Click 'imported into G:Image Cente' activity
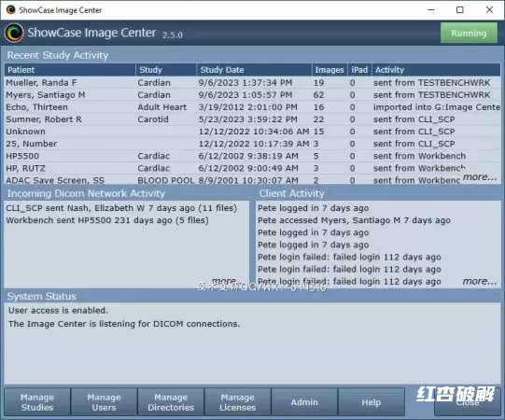The image size is (505, 420). [437, 107]
